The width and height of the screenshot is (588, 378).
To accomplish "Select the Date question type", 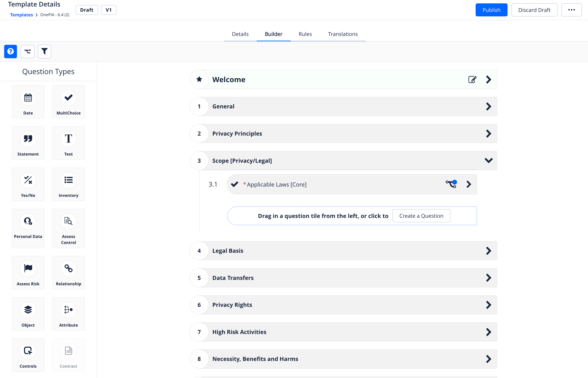I will click(x=28, y=101).
